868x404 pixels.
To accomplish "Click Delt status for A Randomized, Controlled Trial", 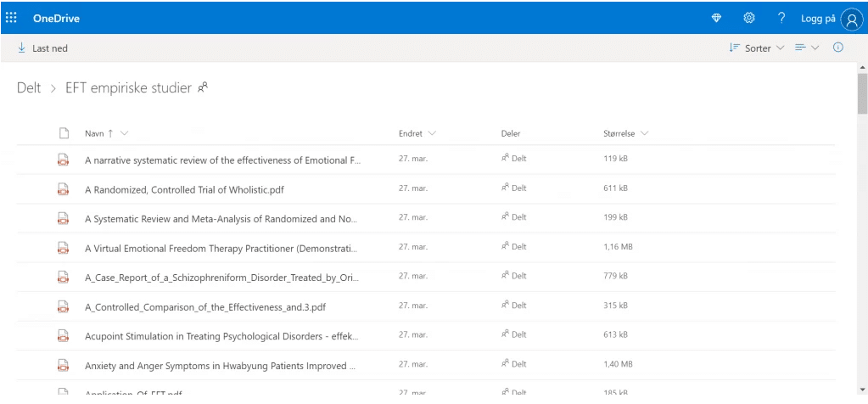I will point(513,188).
